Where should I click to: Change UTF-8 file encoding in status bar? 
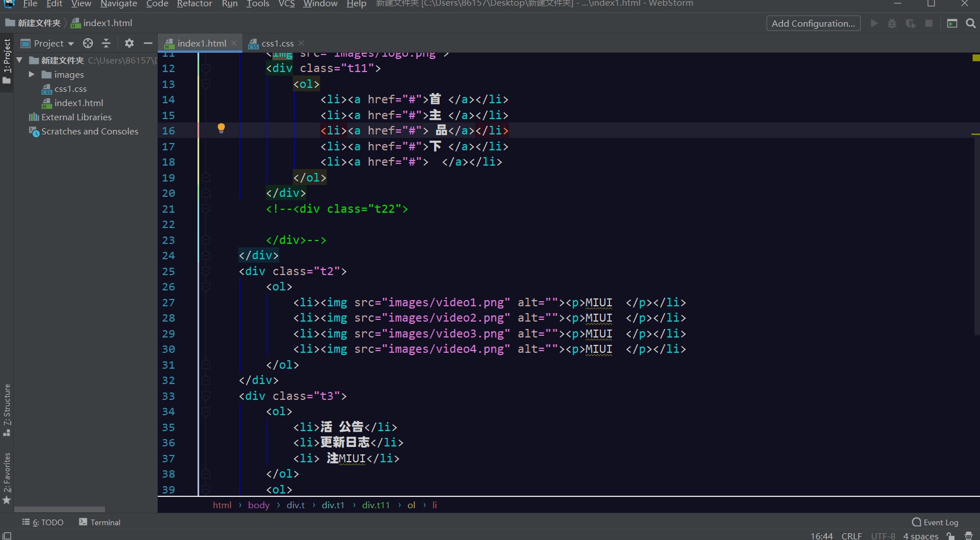(883, 536)
